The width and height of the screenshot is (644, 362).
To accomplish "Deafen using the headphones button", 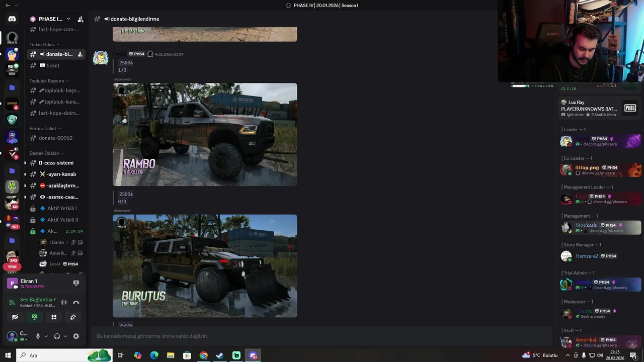I will coord(57,336).
